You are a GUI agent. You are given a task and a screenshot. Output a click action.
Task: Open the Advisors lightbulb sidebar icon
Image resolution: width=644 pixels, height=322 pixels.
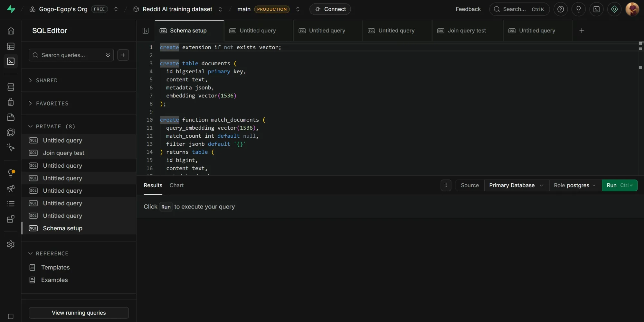click(11, 173)
